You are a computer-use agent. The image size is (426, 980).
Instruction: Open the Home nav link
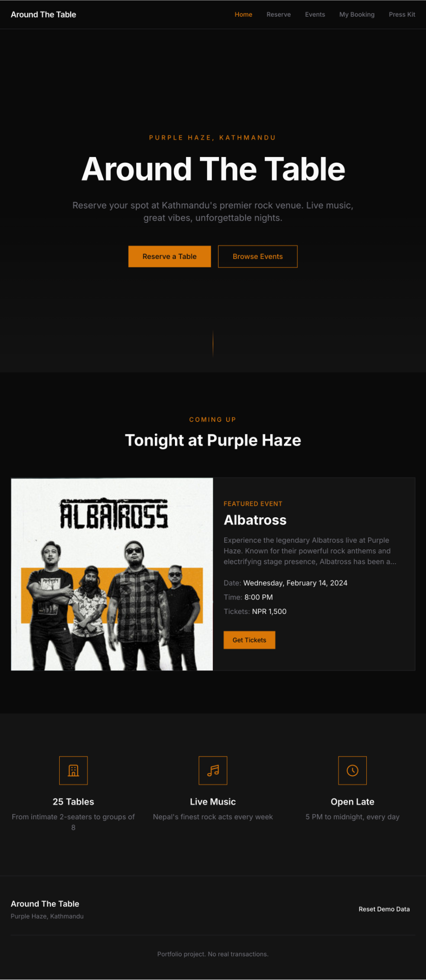tap(243, 14)
